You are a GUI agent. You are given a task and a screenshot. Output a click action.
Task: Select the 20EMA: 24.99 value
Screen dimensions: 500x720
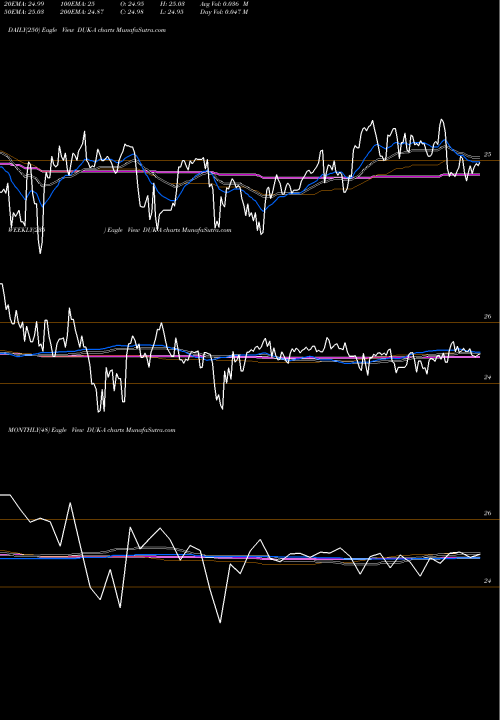click(x=26, y=4)
